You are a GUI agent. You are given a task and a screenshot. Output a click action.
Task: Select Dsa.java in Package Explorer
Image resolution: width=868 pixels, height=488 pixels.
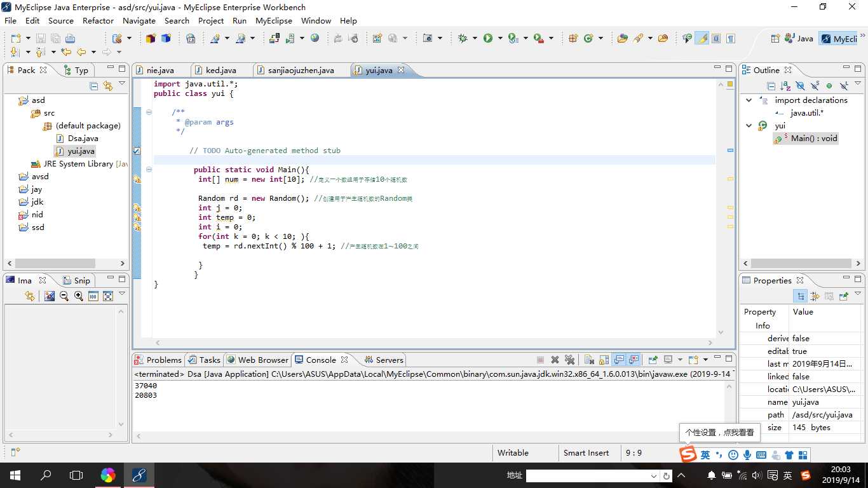(83, 139)
